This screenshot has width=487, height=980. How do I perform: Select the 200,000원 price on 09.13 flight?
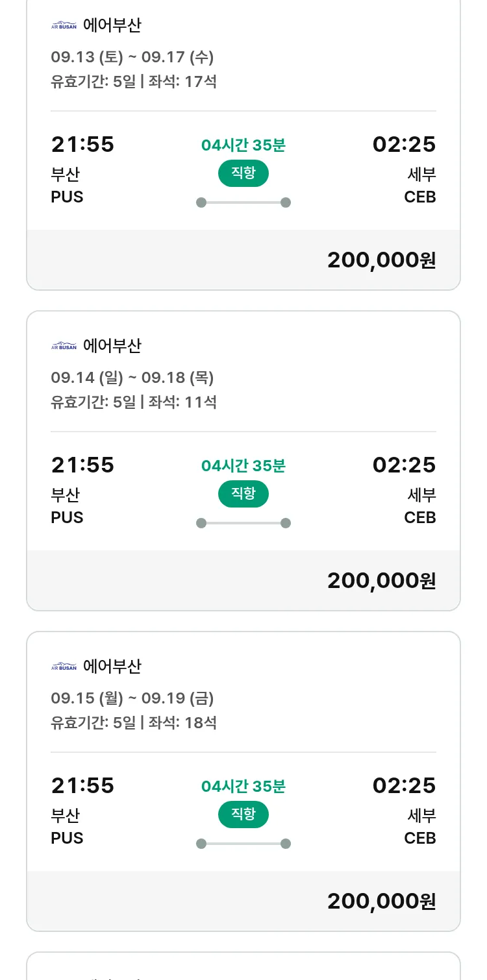coord(381,260)
